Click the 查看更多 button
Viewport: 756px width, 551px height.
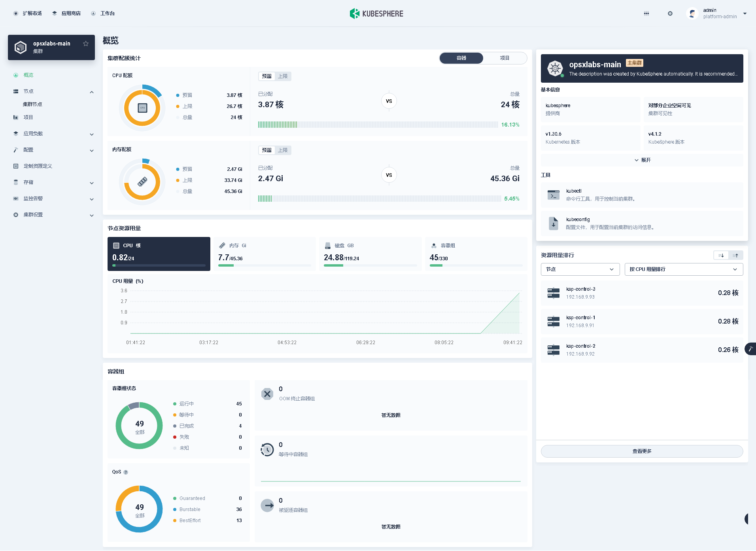pyautogui.click(x=642, y=451)
